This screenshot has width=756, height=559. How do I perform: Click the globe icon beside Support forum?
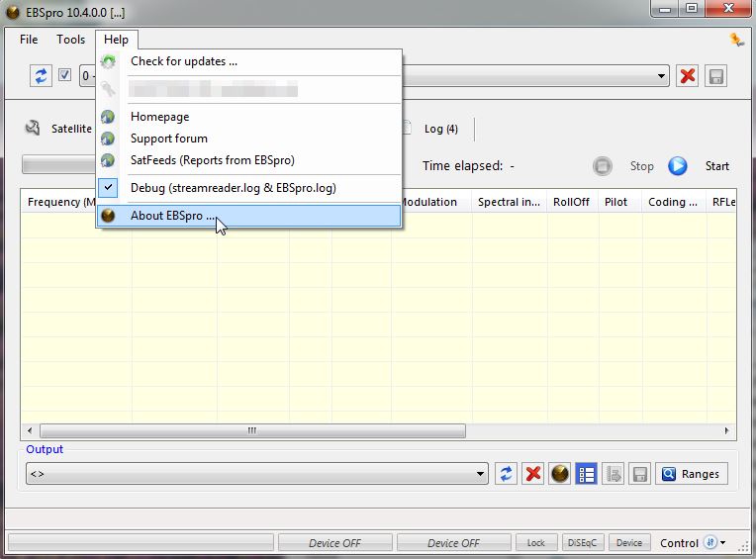108,139
